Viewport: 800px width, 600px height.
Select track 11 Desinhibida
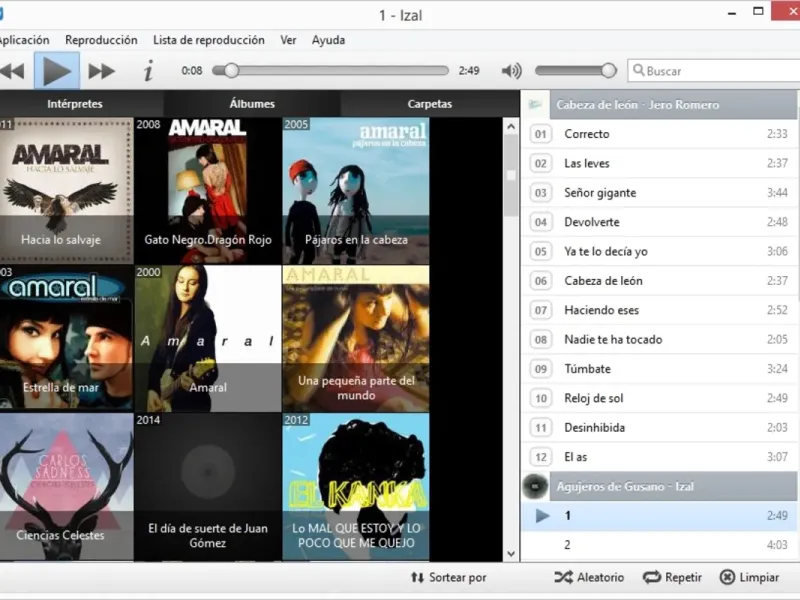(x=659, y=428)
